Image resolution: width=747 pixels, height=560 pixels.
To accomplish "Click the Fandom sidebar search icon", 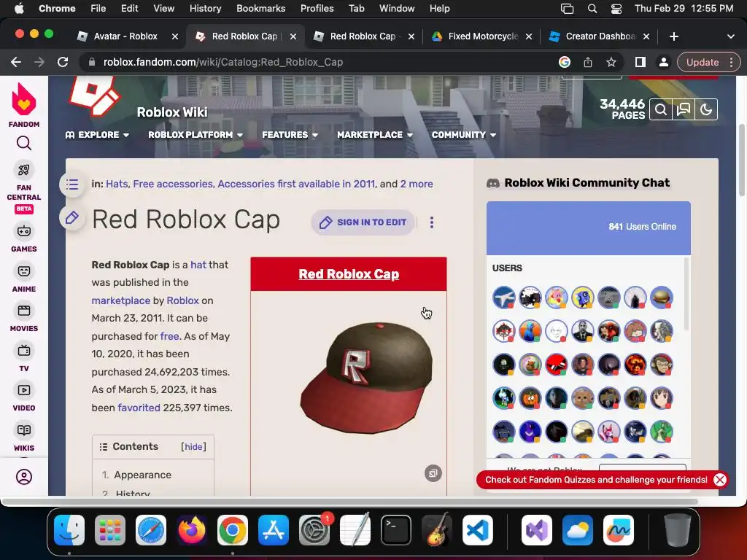I will coord(24,144).
